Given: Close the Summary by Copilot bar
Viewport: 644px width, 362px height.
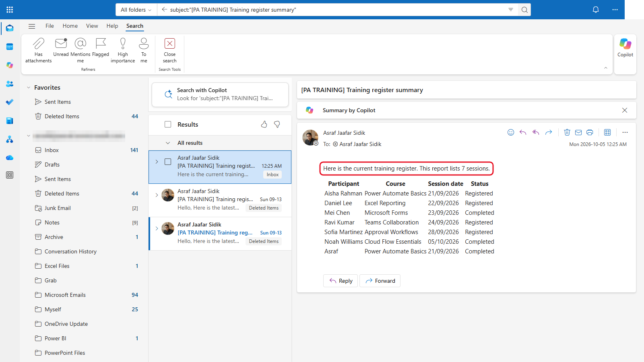Looking at the screenshot, I should click(625, 110).
